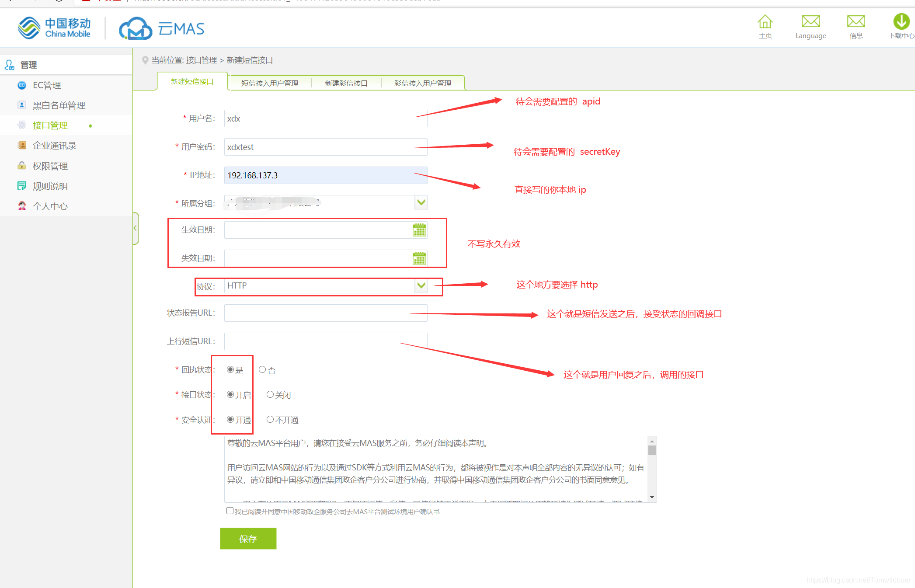Select 否 for 回执状态
Viewport: 915px width, 588px height.
(x=262, y=370)
